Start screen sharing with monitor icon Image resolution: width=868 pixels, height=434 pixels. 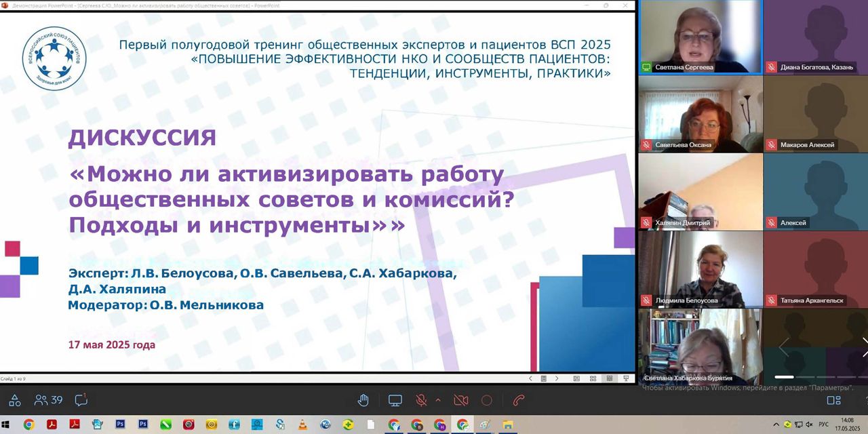click(x=395, y=400)
